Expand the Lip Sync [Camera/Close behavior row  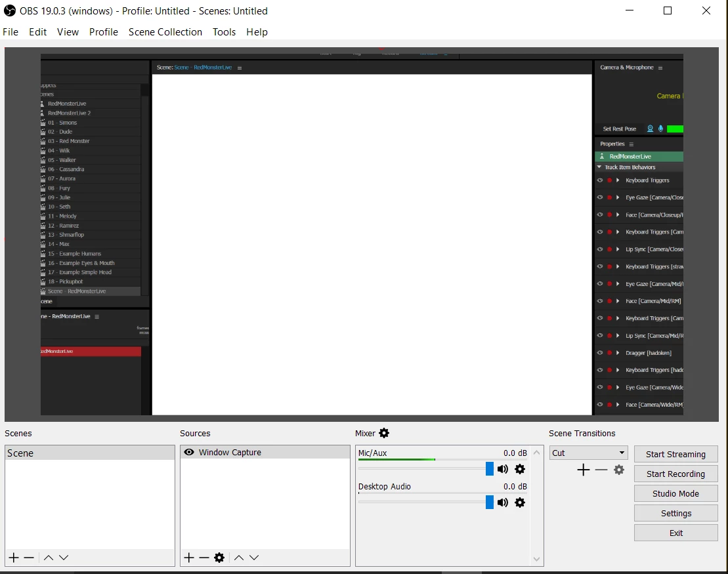(x=618, y=249)
